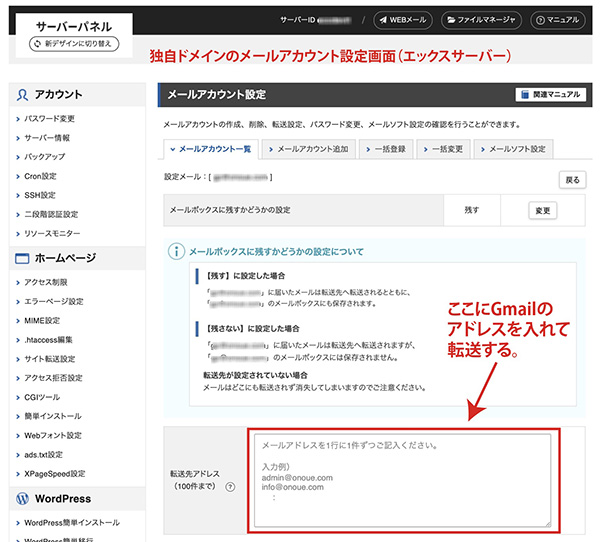Open the 一括登録 tab
The image size is (600, 542).
coord(385,149)
